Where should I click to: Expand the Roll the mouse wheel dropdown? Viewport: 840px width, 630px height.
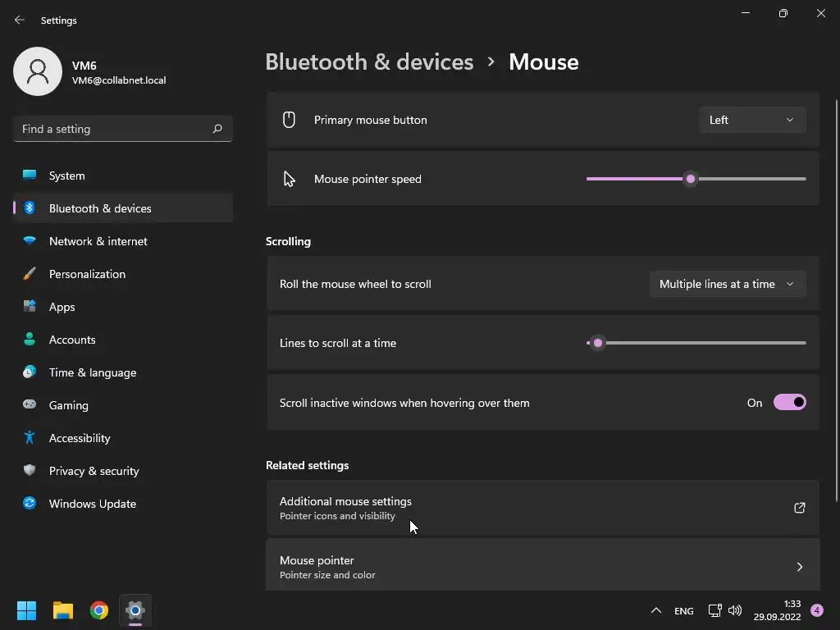(727, 284)
